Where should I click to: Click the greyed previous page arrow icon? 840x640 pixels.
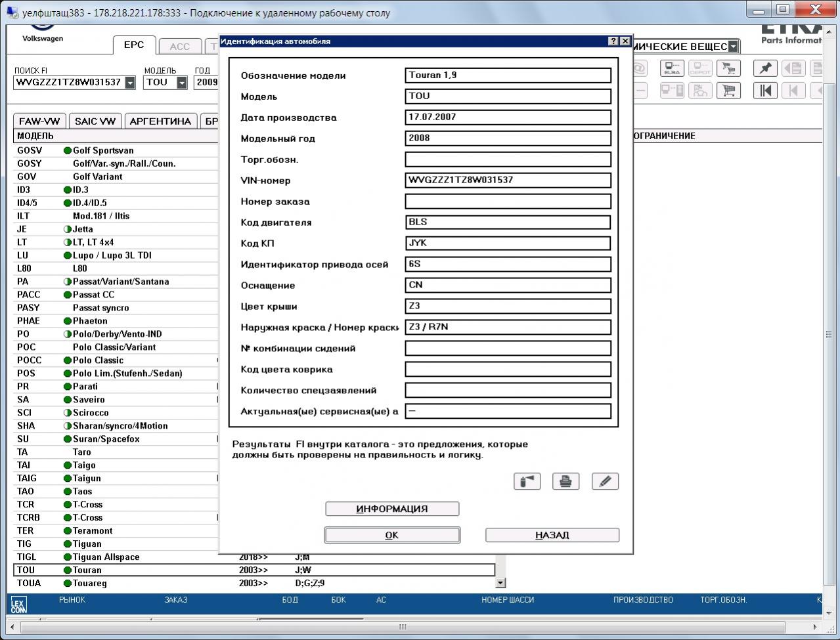(793, 91)
